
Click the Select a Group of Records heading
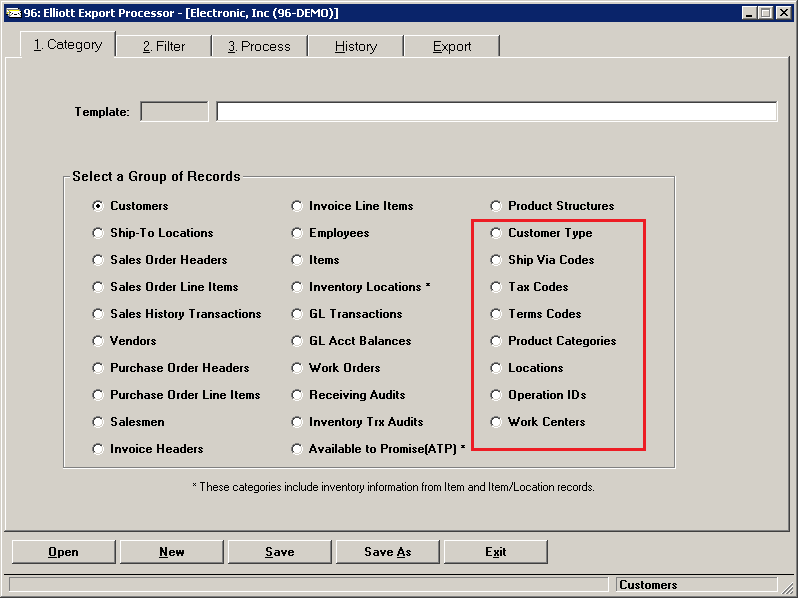156,177
